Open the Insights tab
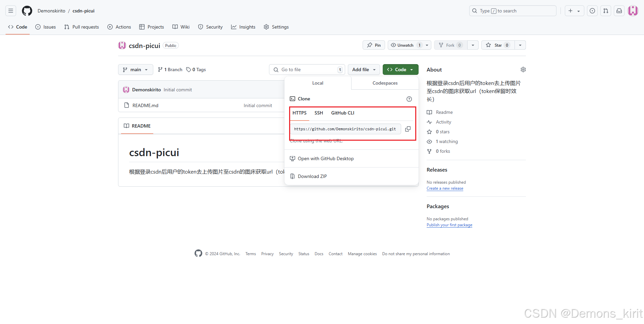The image size is (644, 324). coord(243,27)
